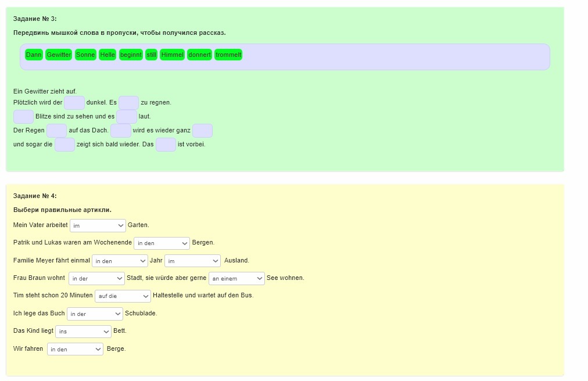This screenshot has height=381, width=588.
Task: Choose the 'donnert' word tile
Action: click(199, 55)
